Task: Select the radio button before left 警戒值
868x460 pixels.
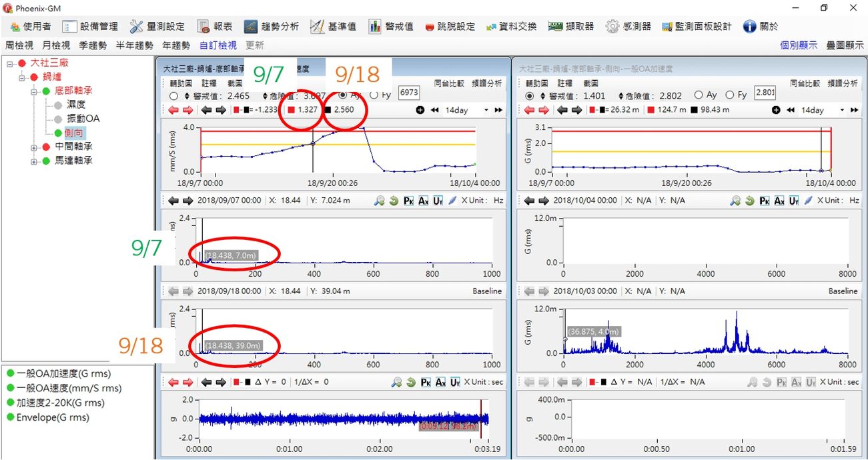Action: [x=173, y=95]
